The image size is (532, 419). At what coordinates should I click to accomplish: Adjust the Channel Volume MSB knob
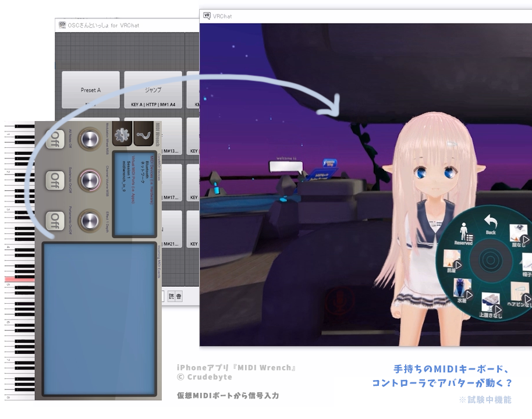coord(89,181)
